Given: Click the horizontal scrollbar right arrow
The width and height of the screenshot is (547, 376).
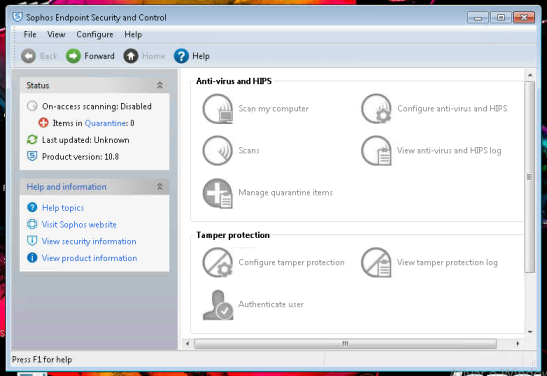Looking at the screenshot, I should (x=518, y=344).
